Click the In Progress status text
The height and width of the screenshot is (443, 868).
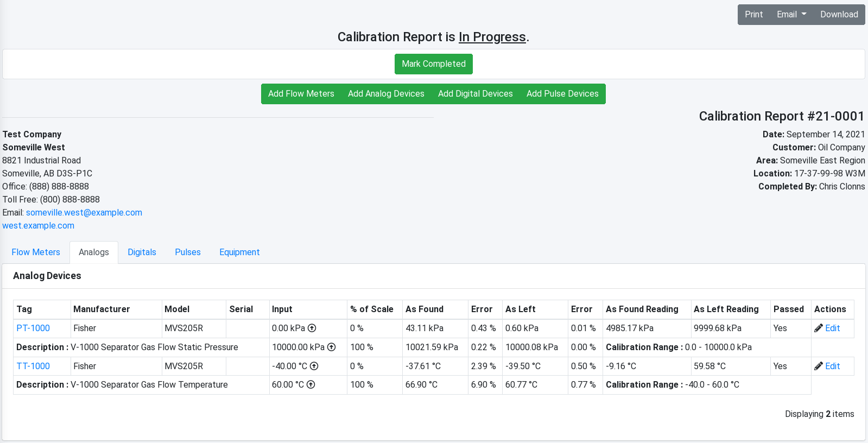click(x=492, y=37)
